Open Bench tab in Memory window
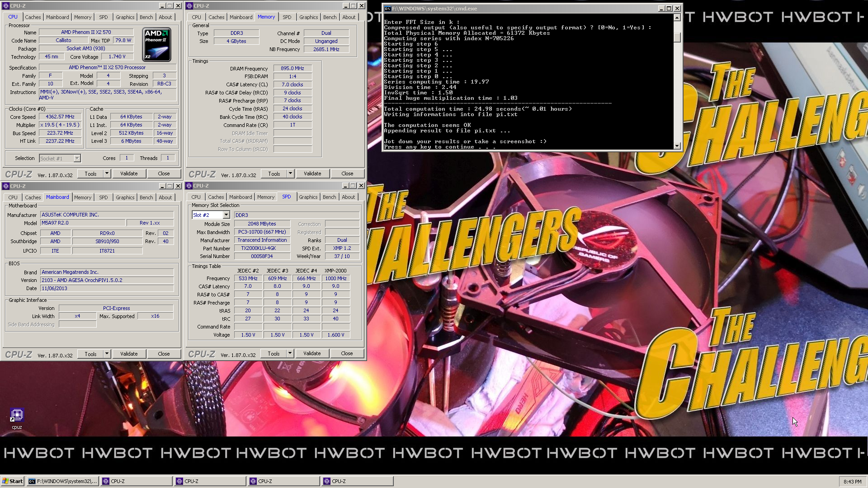868x488 pixels. 330,17
